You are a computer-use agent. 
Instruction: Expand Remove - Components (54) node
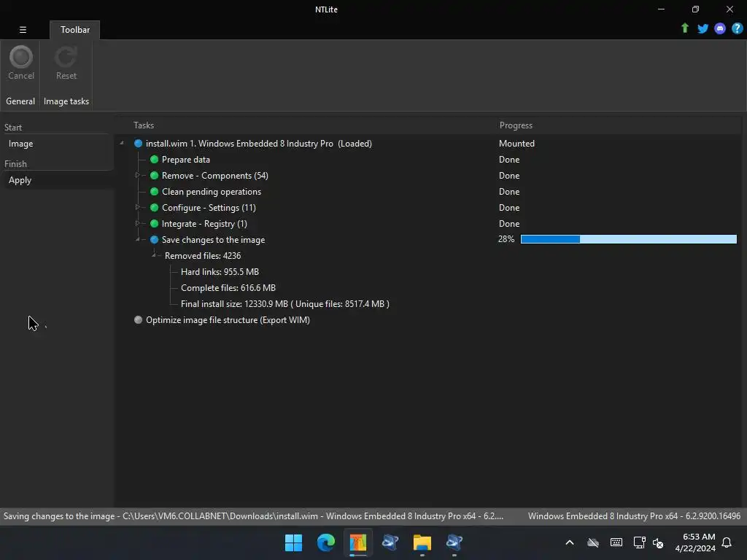(x=137, y=175)
